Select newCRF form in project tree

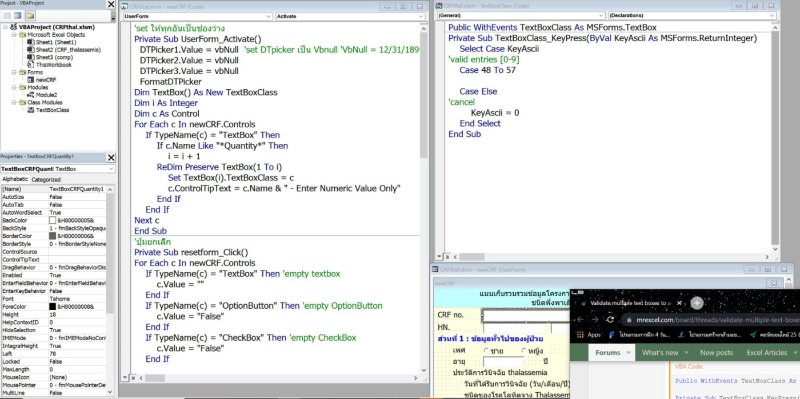[x=42, y=80]
